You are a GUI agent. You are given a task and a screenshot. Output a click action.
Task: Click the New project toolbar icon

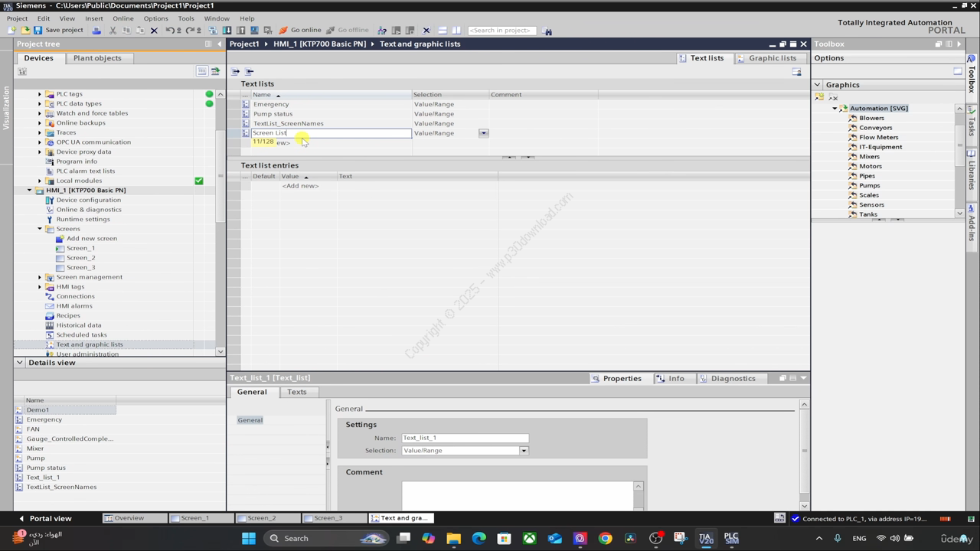point(11,31)
